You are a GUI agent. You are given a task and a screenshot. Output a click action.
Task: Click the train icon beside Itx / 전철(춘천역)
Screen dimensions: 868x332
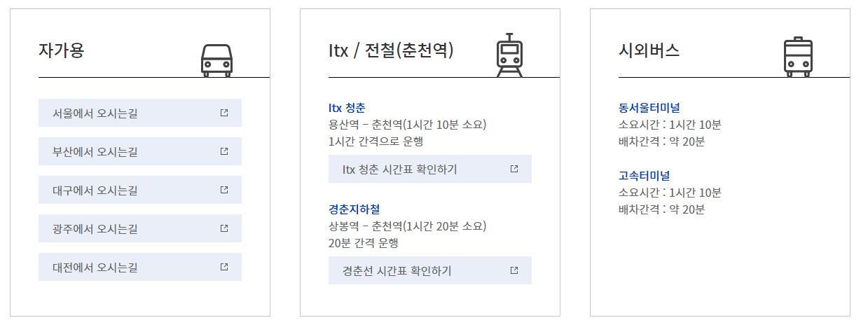[509, 55]
